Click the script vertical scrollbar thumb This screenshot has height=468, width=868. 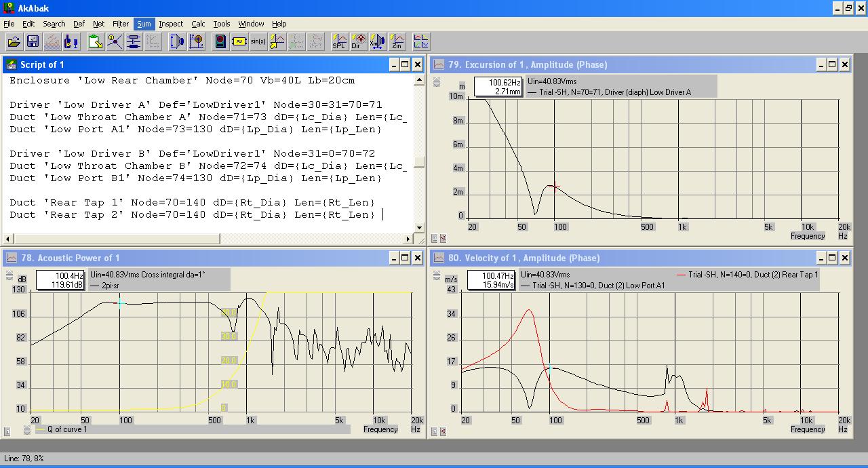(x=420, y=162)
